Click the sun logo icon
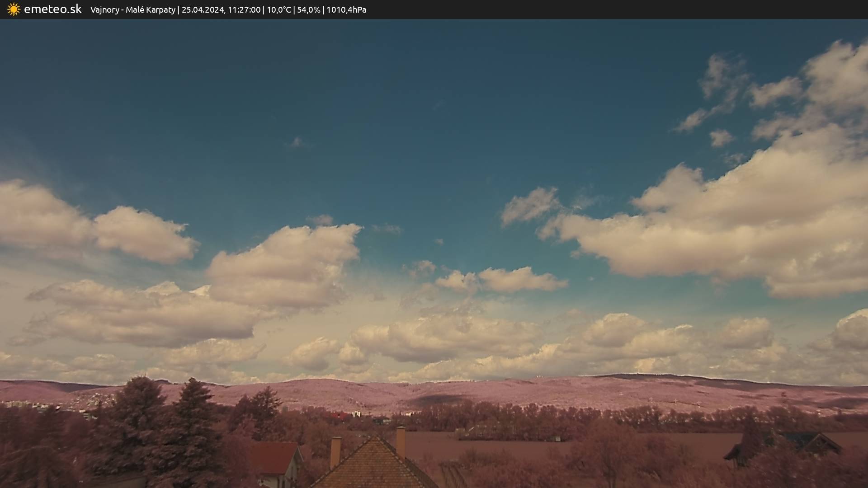 click(14, 9)
